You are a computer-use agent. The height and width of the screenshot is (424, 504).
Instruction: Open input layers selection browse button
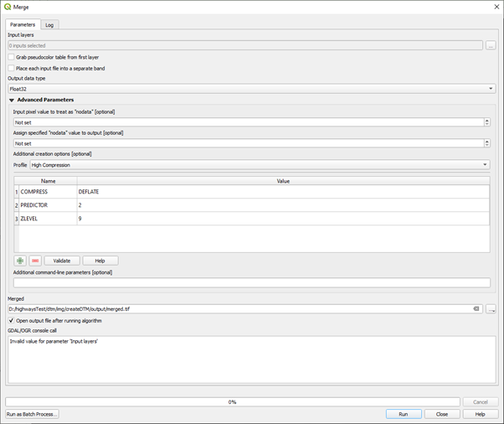pyautogui.click(x=491, y=45)
